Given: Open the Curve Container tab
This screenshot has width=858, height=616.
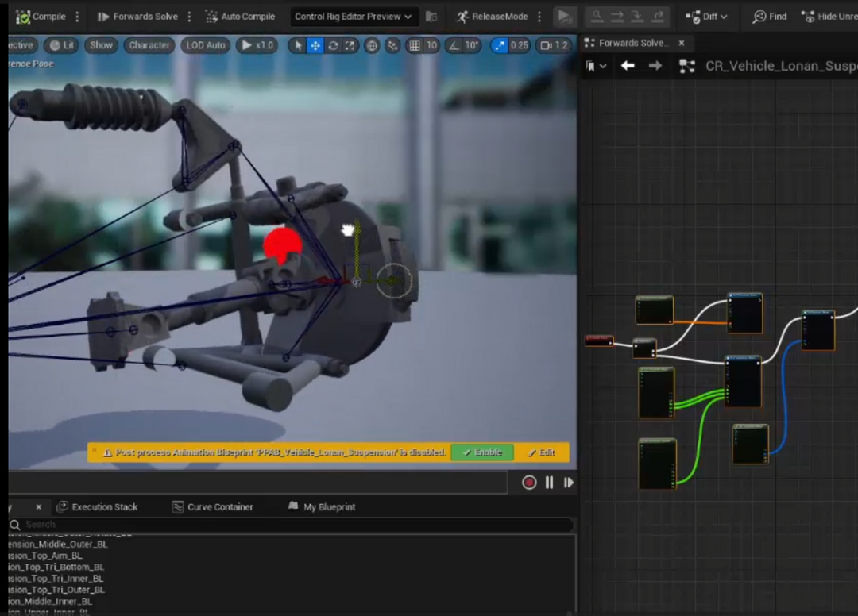Looking at the screenshot, I should pos(212,506).
